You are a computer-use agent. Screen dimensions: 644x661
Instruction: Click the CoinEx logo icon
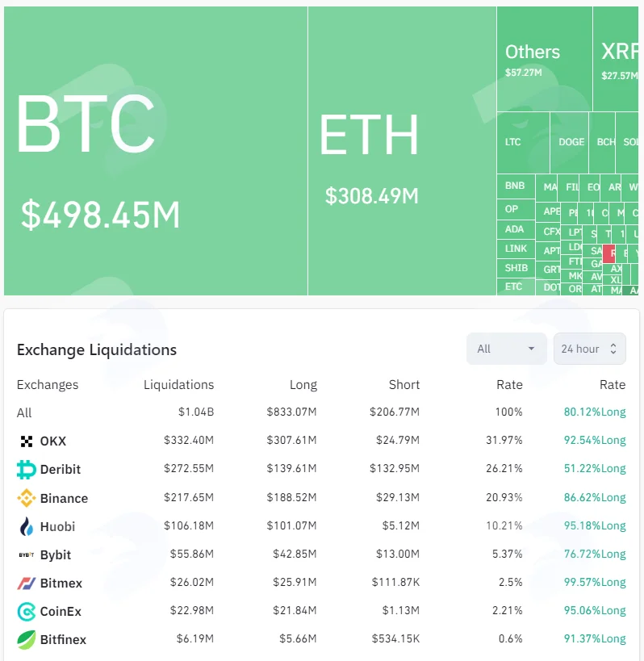click(26, 611)
